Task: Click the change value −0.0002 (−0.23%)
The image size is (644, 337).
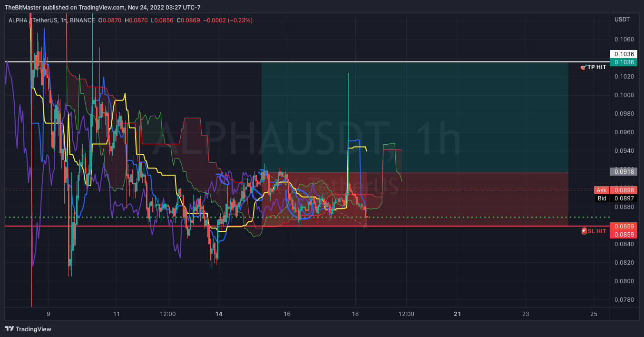Action: (x=228, y=20)
